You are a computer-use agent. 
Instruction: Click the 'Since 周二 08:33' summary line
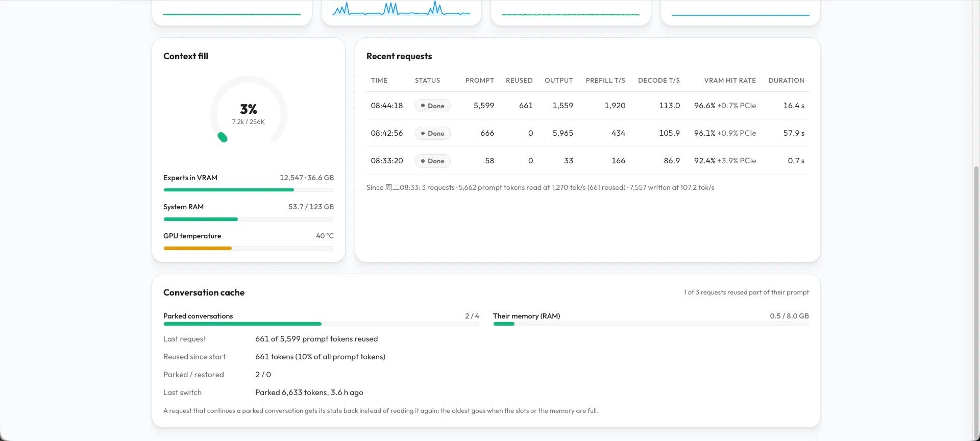(540, 188)
